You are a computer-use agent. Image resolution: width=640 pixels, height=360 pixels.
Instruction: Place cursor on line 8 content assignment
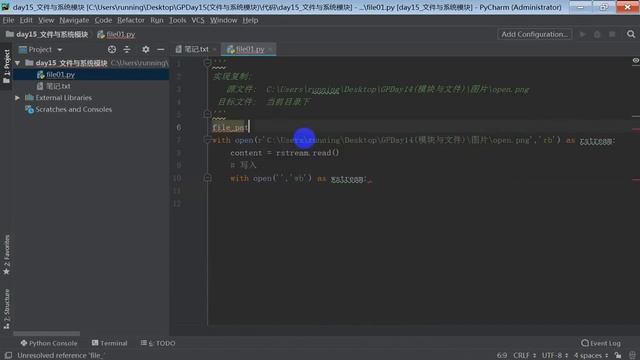point(284,153)
